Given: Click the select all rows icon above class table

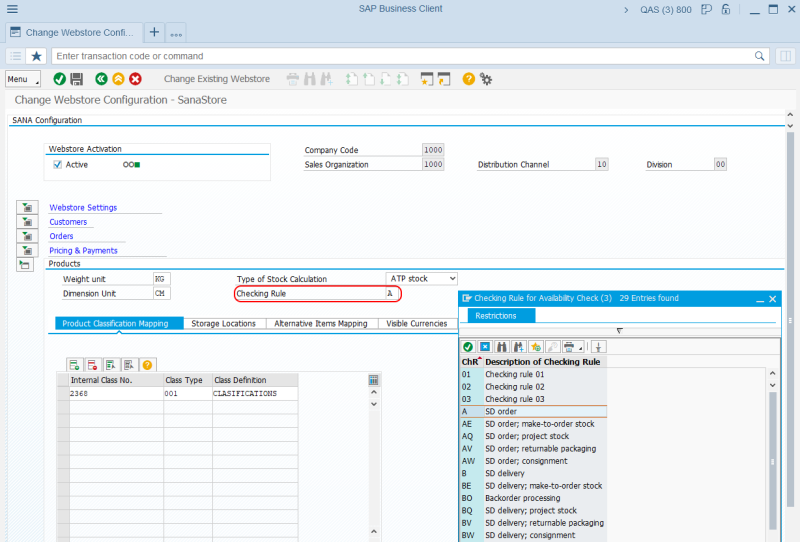Looking at the screenshot, I should click(x=110, y=365).
